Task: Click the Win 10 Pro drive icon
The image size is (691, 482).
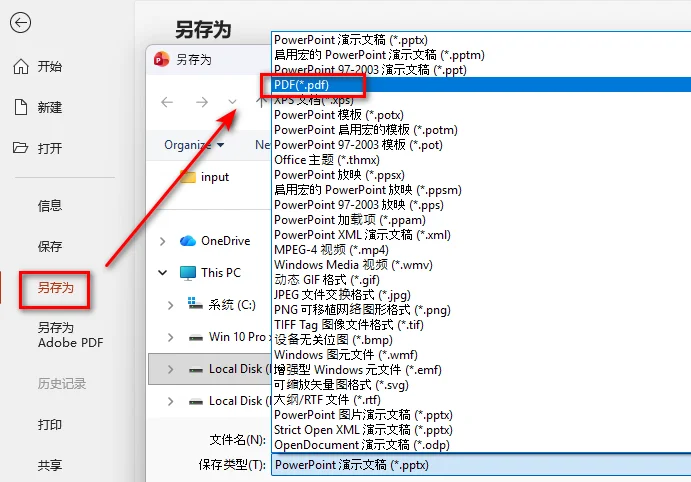Action: point(196,338)
